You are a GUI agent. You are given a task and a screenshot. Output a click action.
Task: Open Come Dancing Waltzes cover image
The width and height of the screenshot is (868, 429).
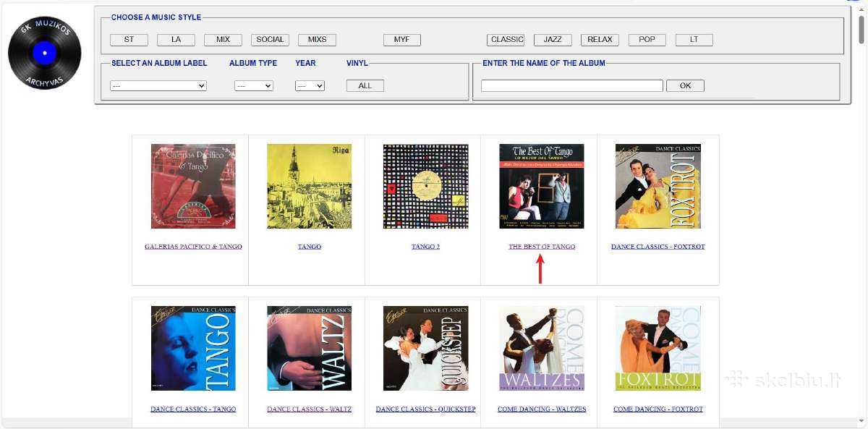[542, 349]
